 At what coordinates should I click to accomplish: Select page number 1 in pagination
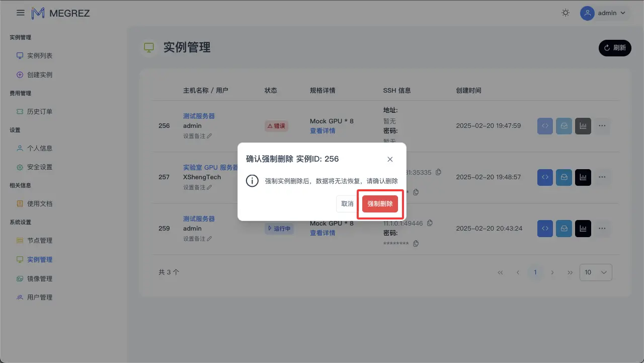point(535,272)
